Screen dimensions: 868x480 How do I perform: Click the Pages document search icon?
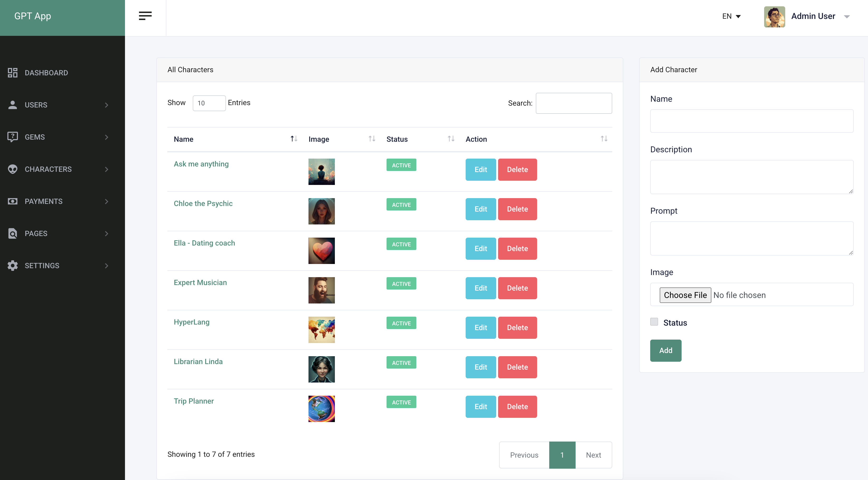[x=12, y=233]
